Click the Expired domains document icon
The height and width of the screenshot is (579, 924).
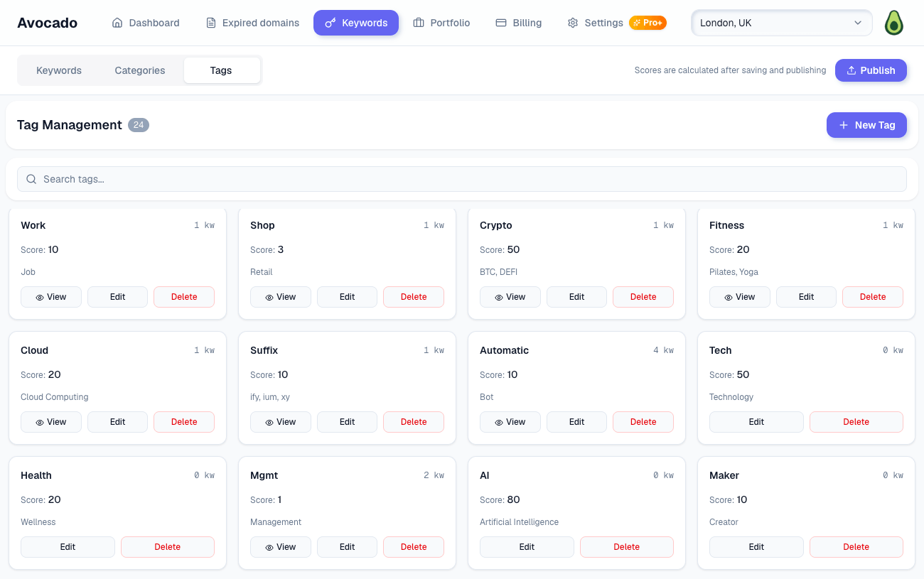(211, 23)
